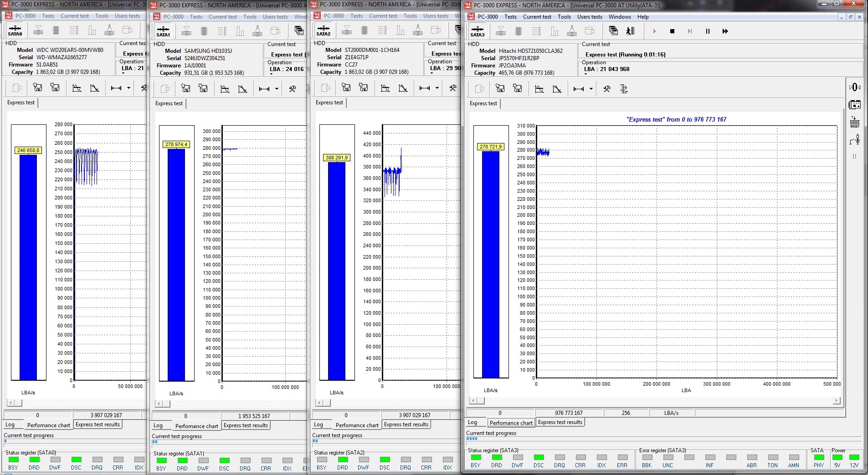Click the hammer tools icon in the Samsung window
This screenshot has height=475, width=868.
(292, 89)
